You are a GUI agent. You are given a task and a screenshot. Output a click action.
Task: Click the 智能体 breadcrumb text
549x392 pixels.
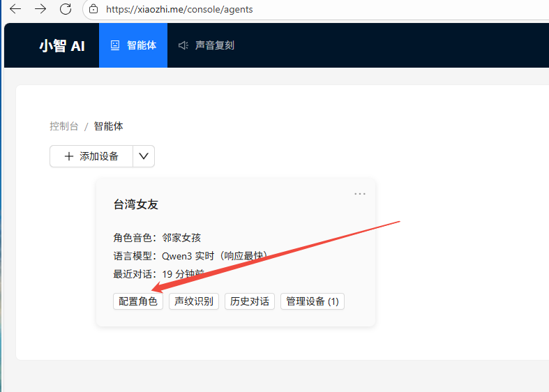click(x=109, y=126)
